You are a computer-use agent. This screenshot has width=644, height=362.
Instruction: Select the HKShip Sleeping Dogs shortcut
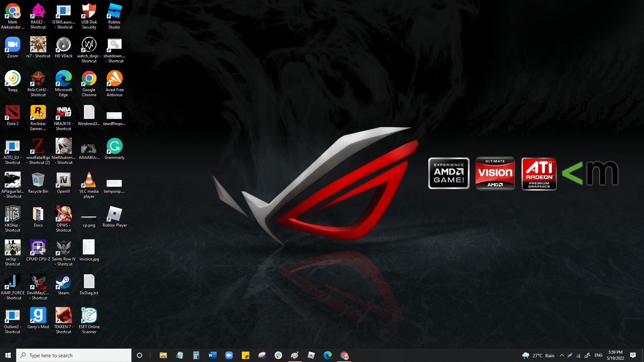[13, 219]
